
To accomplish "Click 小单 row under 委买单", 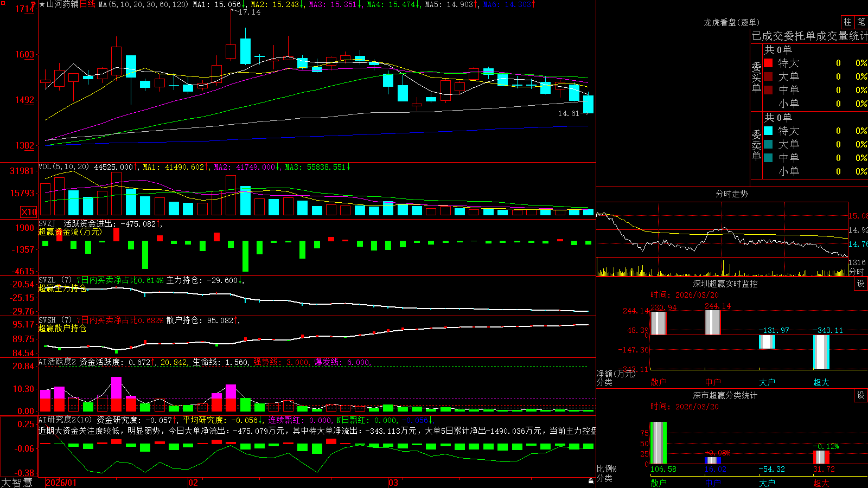I will pyautogui.click(x=815, y=104).
